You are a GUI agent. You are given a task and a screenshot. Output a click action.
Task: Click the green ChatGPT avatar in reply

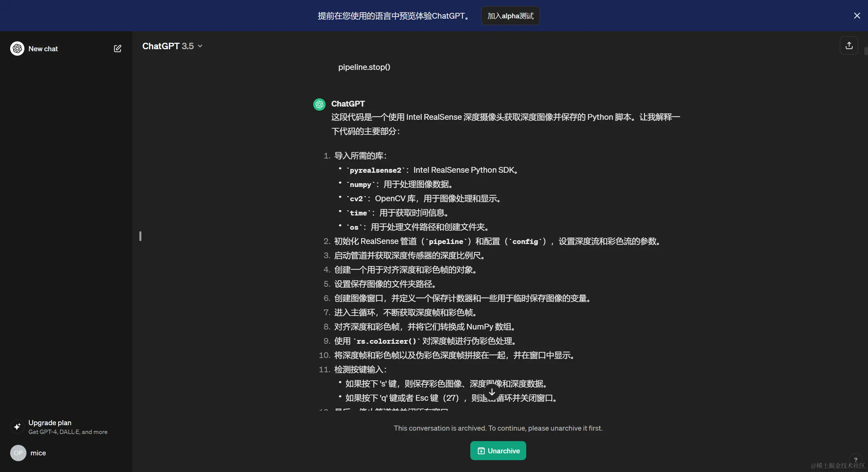point(319,105)
